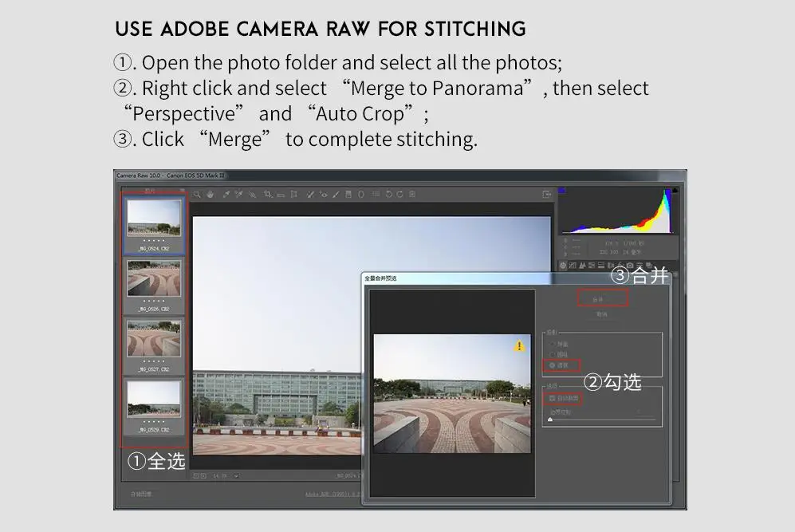This screenshot has width=795, height=532.
Task: Rotate image 90° counterclockwise
Action: pos(389,195)
